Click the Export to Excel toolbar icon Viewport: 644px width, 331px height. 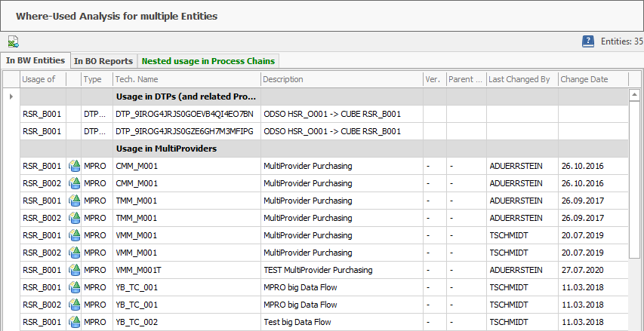(x=14, y=42)
